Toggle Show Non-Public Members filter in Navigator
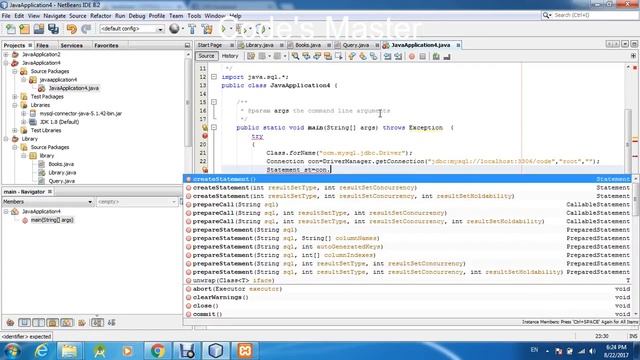 coord(53,323)
